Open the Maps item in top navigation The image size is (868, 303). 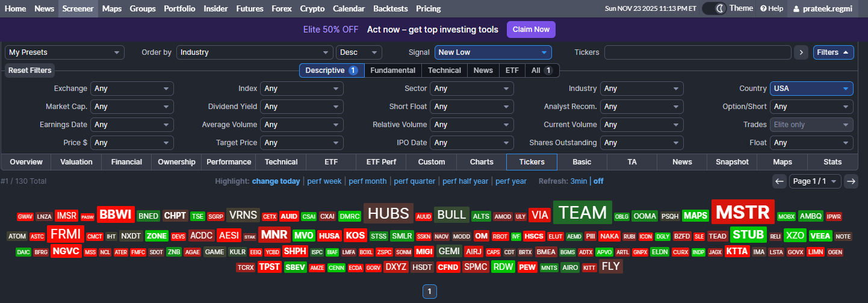tap(112, 8)
